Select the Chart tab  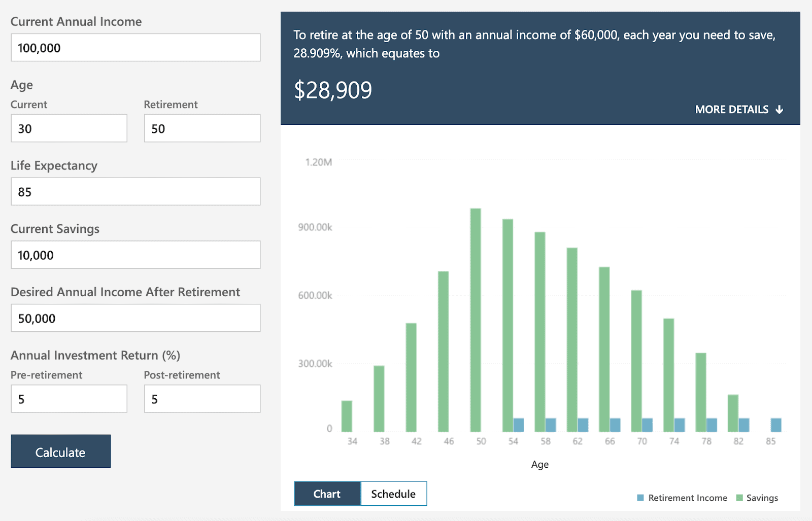[x=327, y=494]
